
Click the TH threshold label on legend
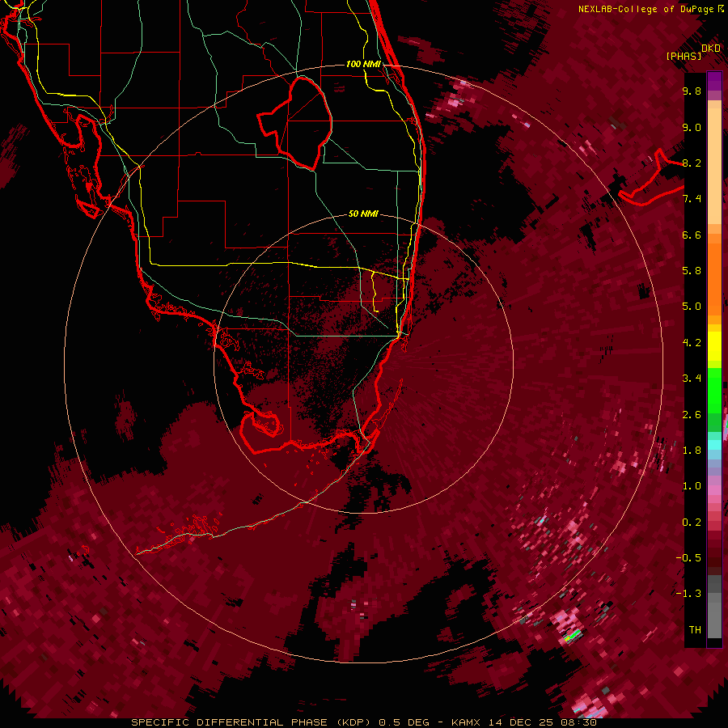(695, 630)
